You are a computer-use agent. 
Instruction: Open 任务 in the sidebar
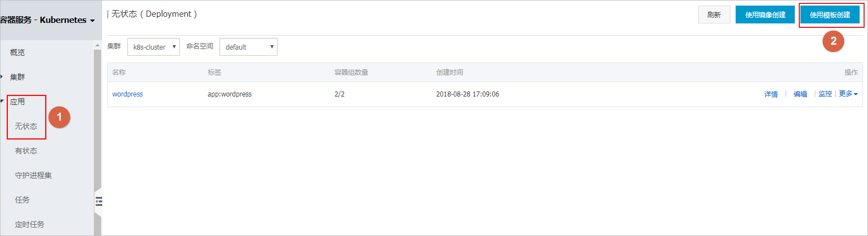22,200
